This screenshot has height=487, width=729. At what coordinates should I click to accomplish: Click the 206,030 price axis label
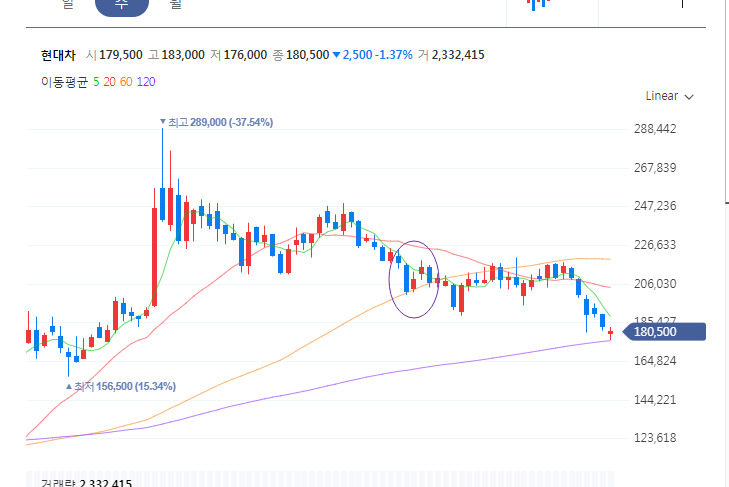click(655, 284)
